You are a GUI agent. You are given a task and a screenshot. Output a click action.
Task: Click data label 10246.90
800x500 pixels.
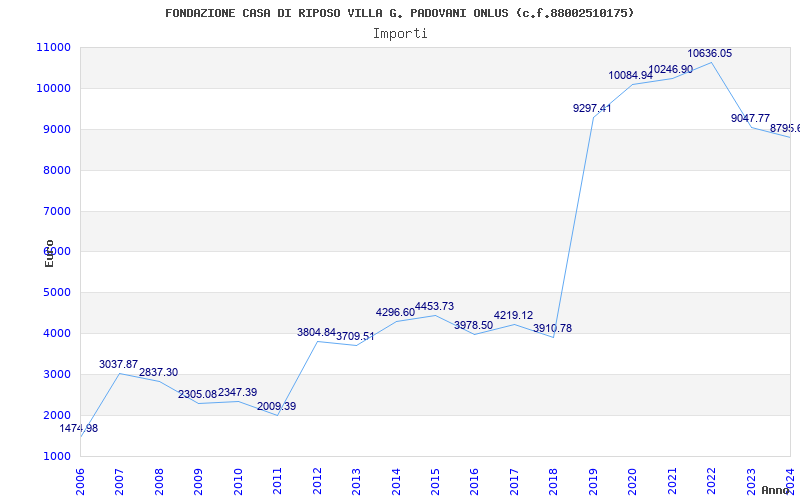(x=671, y=69)
